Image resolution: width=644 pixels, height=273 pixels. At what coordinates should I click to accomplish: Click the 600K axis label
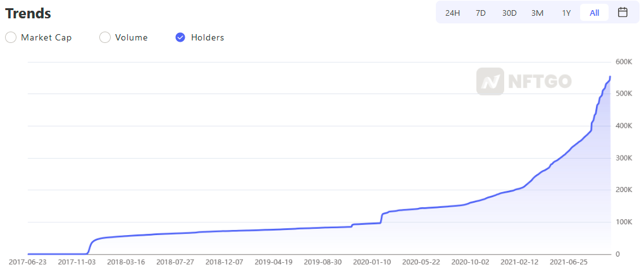coord(624,61)
